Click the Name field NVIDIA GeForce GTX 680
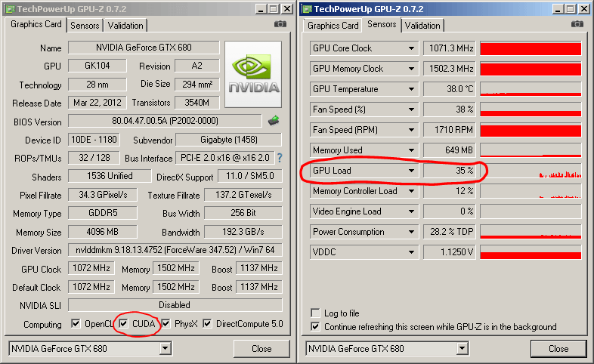 coord(144,48)
